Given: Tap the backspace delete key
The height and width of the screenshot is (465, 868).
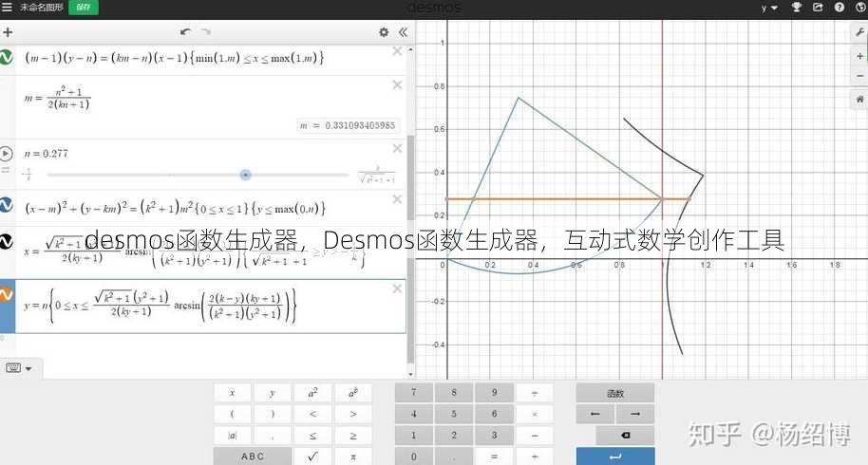Looking at the screenshot, I should tap(626, 436).
